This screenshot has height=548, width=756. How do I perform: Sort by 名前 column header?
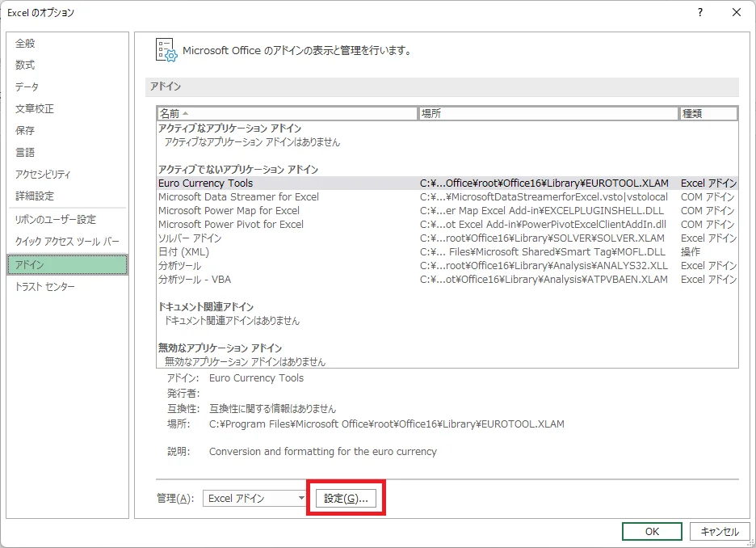click(x=287, y=114)
